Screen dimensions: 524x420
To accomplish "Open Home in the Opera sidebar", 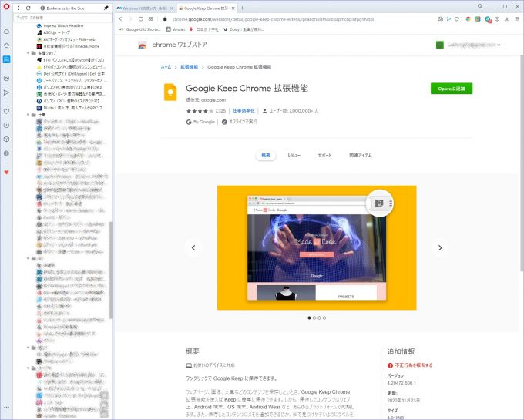I will [6, 32].
